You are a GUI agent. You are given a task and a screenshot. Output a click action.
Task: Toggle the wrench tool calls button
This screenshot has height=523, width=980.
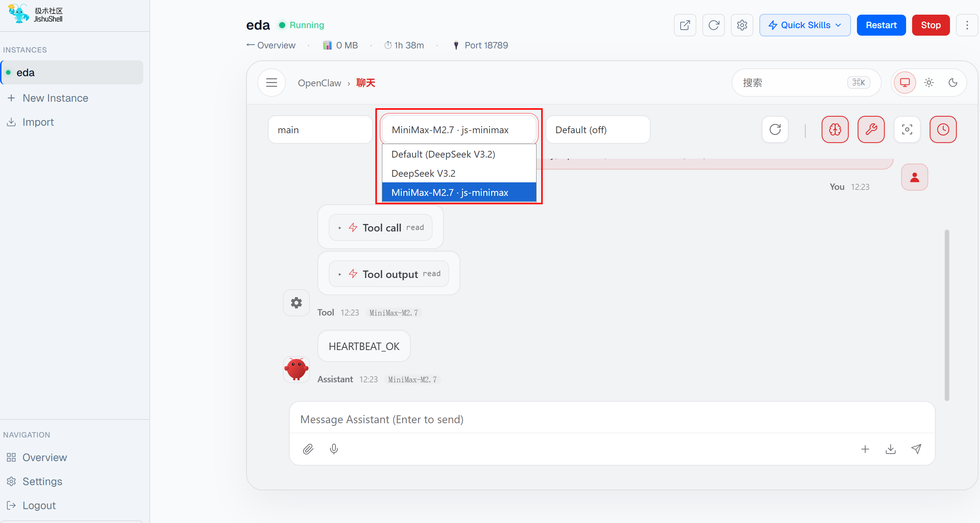[871, 130]
